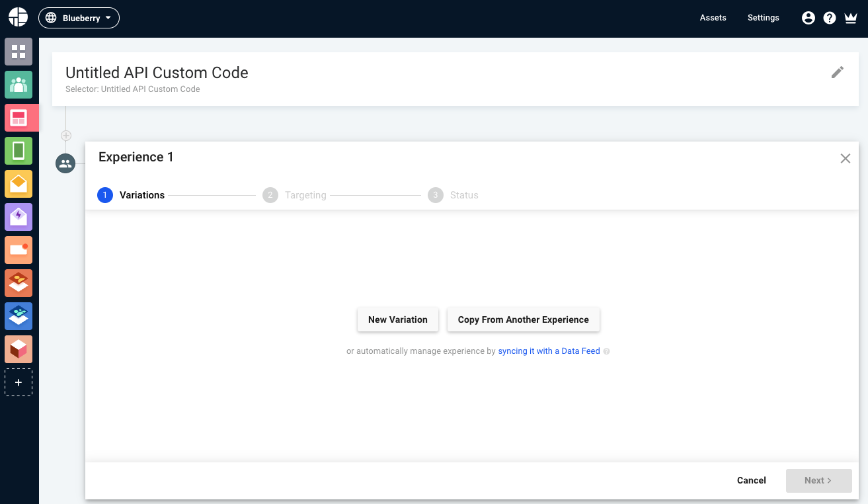Image resolution: width=868 pixels, height=504 pixels.
Task: Open the Assets menu
Action: point(713,18)
